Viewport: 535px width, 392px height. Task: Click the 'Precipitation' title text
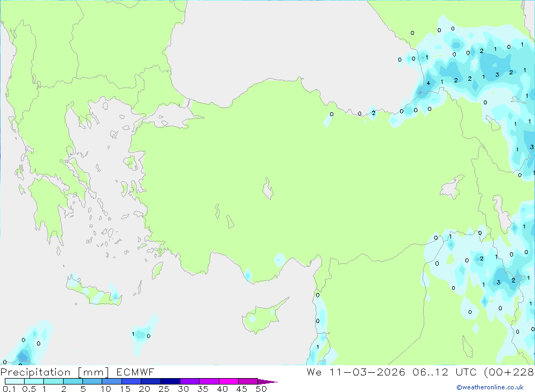click(x=35, y=372)
